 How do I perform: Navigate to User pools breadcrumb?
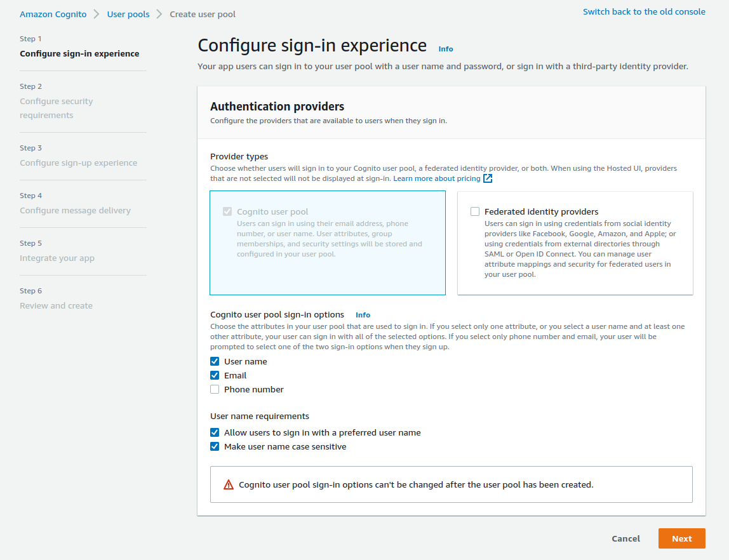coord(128,14)
